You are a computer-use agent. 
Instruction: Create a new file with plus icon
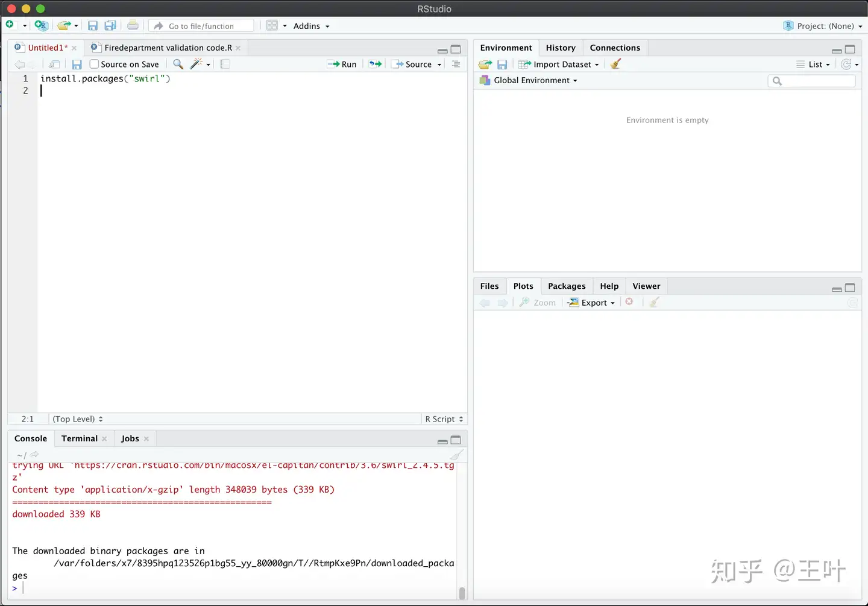[10, 25]
